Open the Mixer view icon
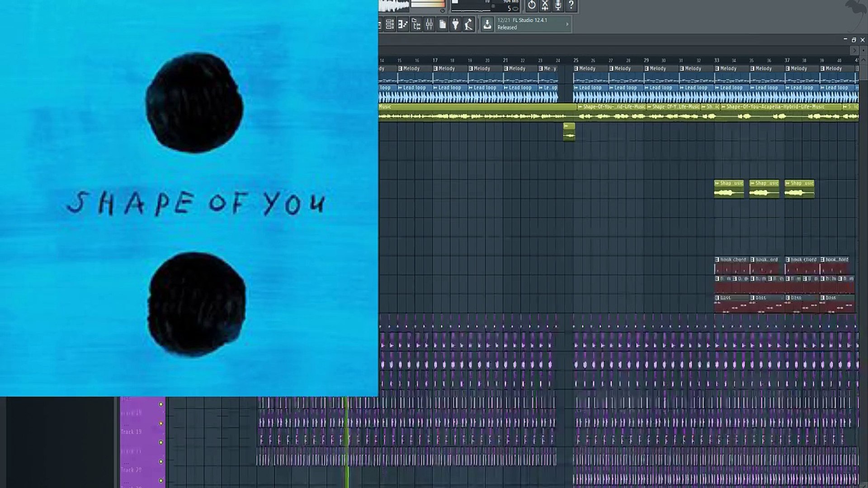Screen dimensions: 868x488 pyautogui.click(x=429, y=24)
